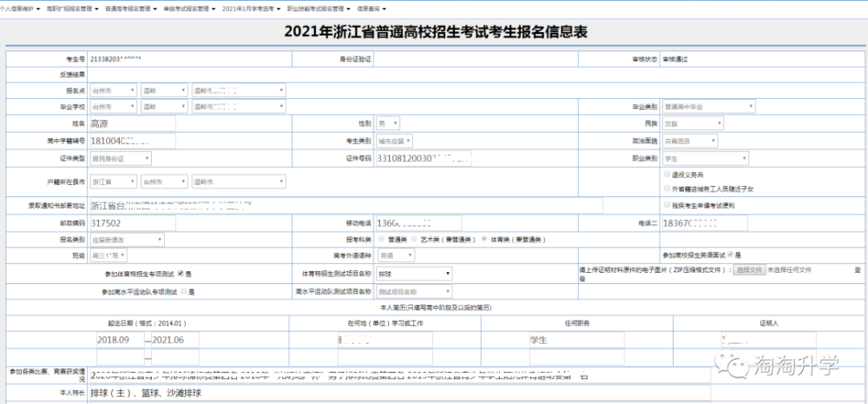Select the 体育类（兼普通类）radio button
The width and height of the screenshot is (868, 404).
tap(484, 240)
